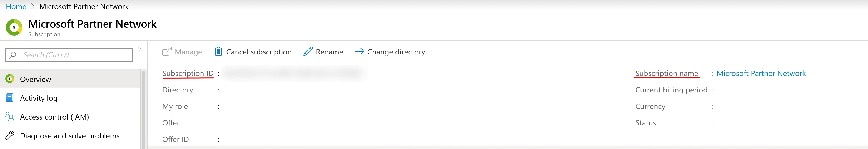Click the Rename pencil icon
Viewport: 868px width, 149px height.
308,52
